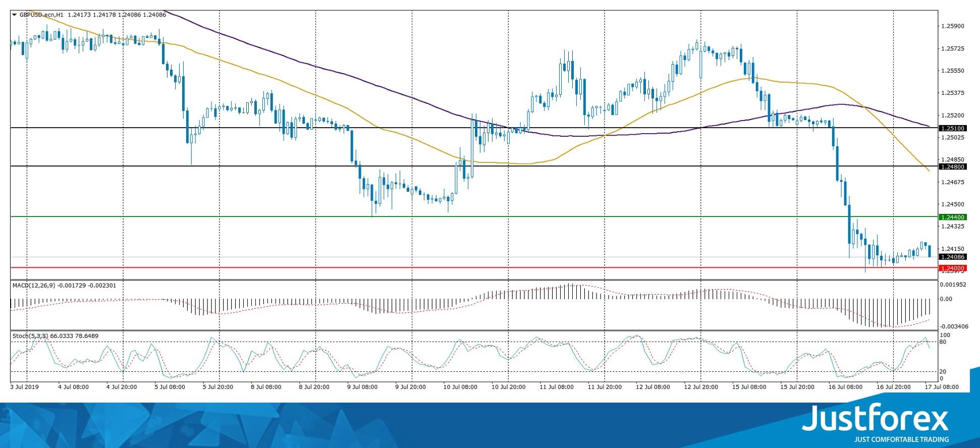Image resolution: width=980 pixels, height=448 pixels.
Task: Click the 1.25375 value on the price axis
Action: 953,93
